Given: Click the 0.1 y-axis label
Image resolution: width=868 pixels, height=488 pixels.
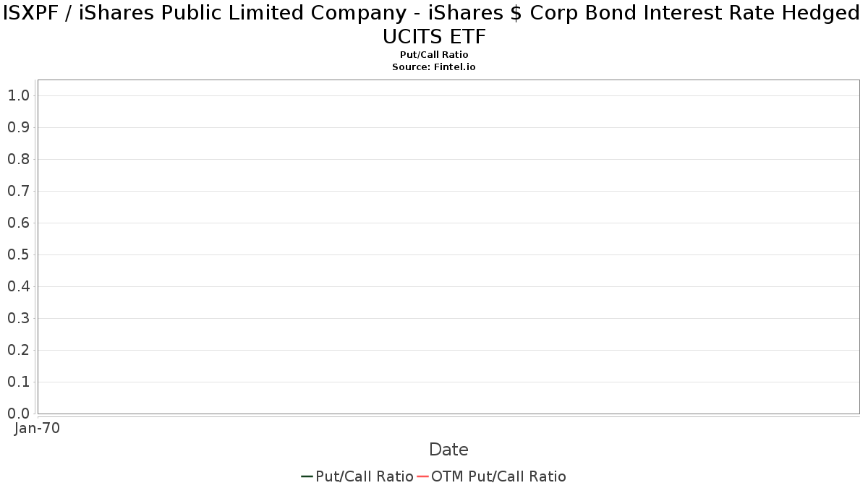Looking at the screenshot, I should [x=18, y=382].
